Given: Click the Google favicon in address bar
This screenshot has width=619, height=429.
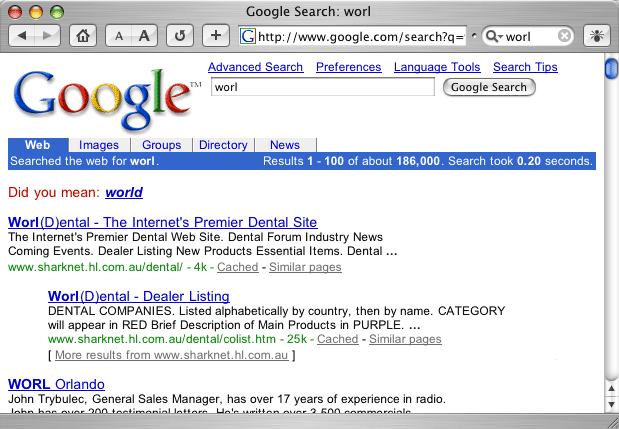Looking at the screenshot, I should tap(248, 36).
